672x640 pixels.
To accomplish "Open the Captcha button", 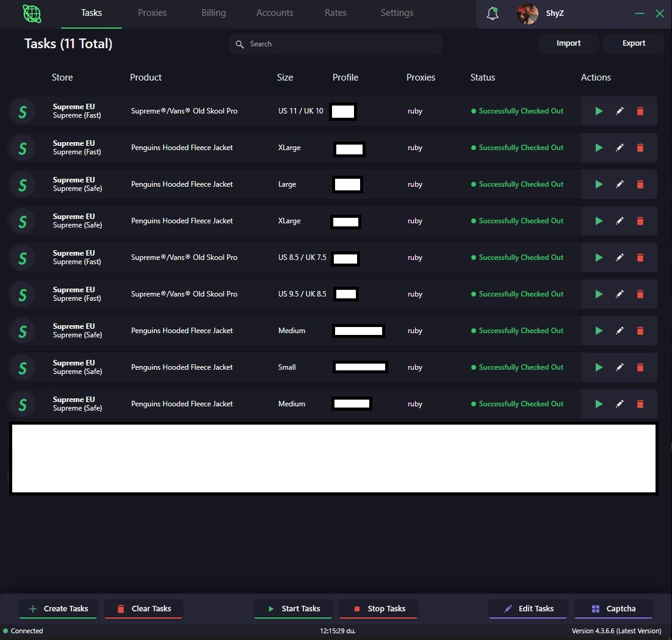I will pos(613,609).
